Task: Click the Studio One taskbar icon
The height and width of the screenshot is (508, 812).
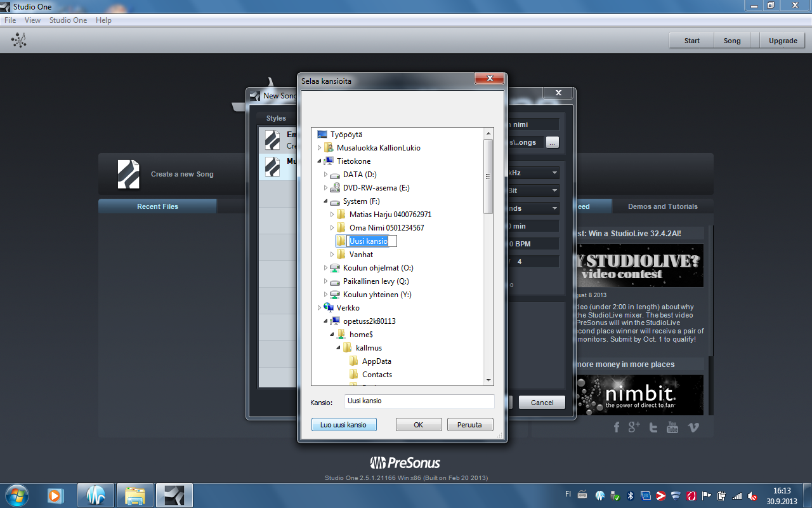Action: 174,495
